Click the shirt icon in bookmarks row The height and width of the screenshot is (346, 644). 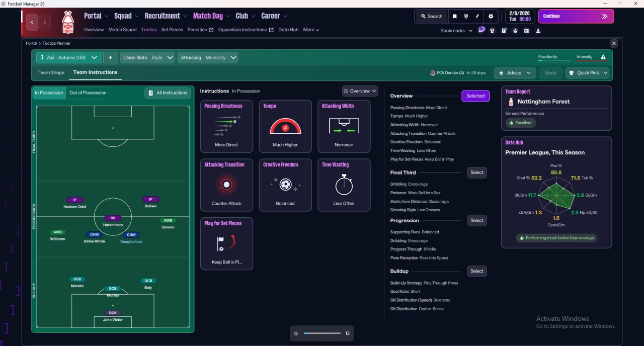pyautogui.click(x=492, y=31)
